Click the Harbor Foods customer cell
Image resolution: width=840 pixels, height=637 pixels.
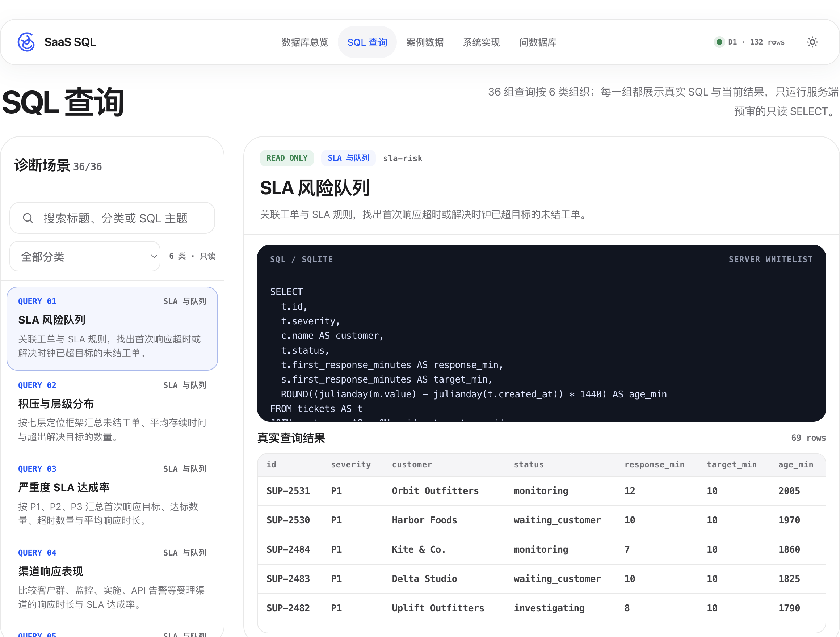point(424,520)
